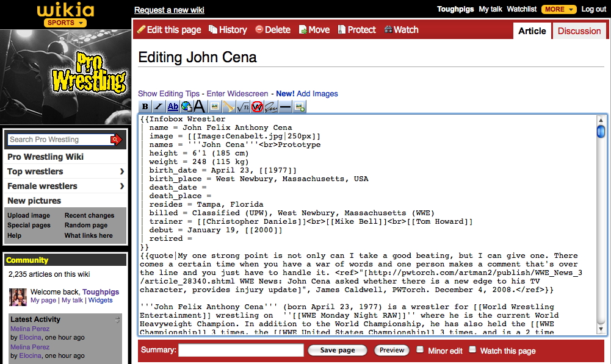Toggle Watch this page checkbox
The height and width of the screenshot is (364, 611).
[472, 349]
